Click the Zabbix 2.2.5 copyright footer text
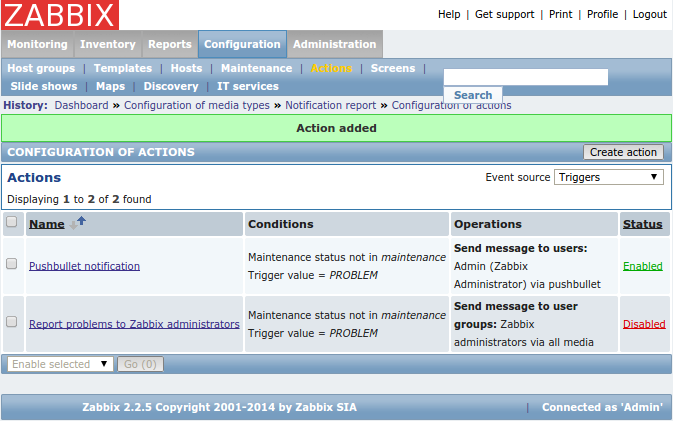 click(x=219, y=407)
